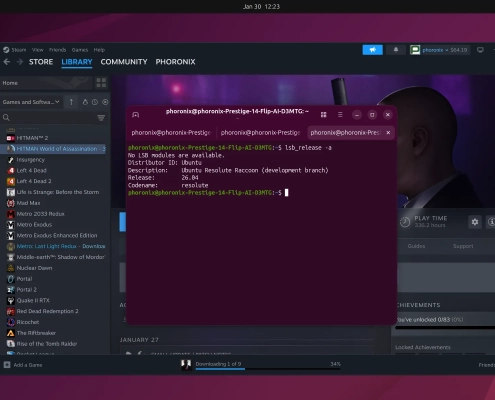Select Nuclear Dawn in library
The height and width of the screenshot is (400, 495).
(x=34, y=268)
